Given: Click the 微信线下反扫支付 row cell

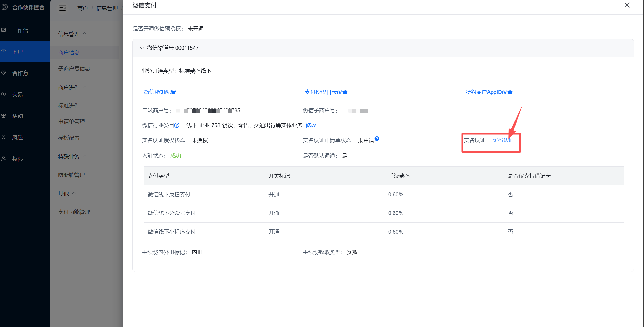Looking at the screenshot, I should 169,195.
